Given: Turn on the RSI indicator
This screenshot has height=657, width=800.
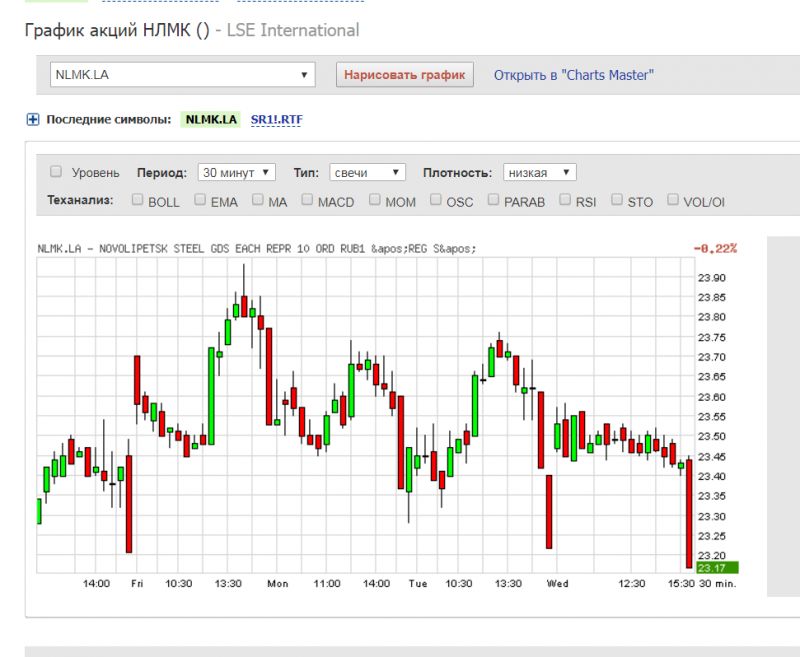Looking at the screenshot, I should [x=565, y=200].
